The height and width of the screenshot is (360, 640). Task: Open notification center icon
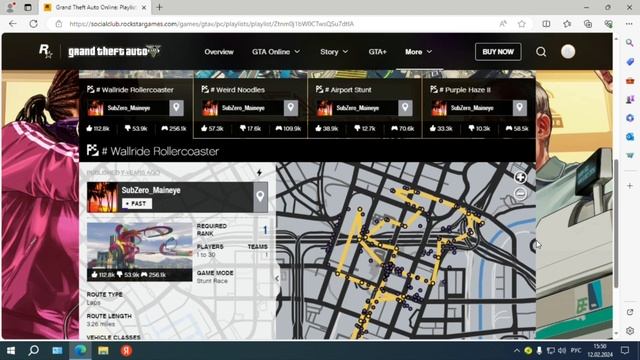point(625,351)
